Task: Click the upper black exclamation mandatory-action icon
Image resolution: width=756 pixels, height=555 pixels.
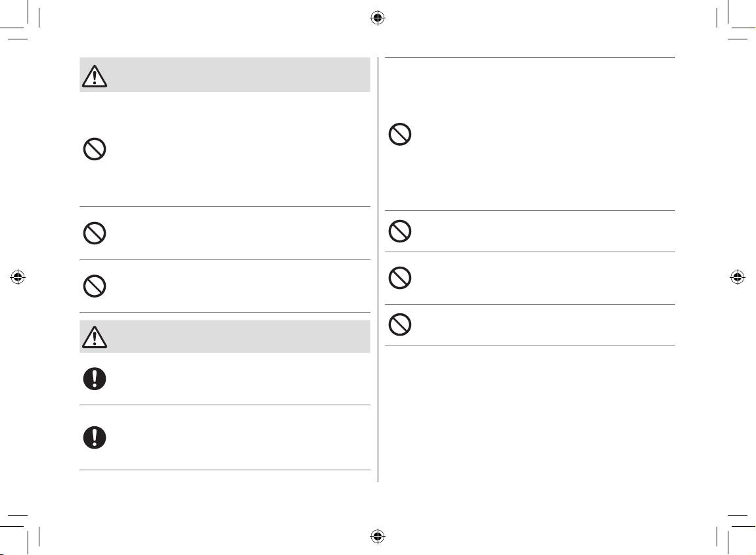Action: point(95,379)
